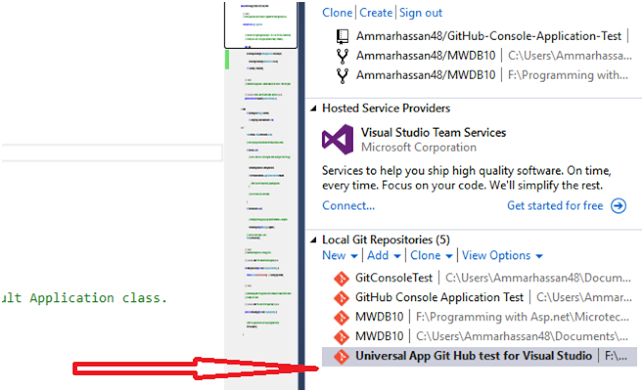
Task: Select GitHub Console Application Test repository
Action: coord(439,297)
